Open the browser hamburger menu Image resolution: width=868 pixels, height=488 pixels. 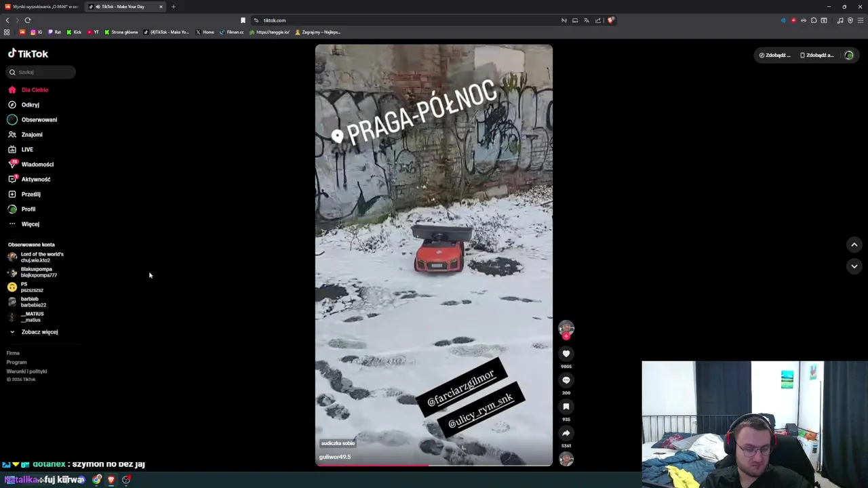coord(861,20)
